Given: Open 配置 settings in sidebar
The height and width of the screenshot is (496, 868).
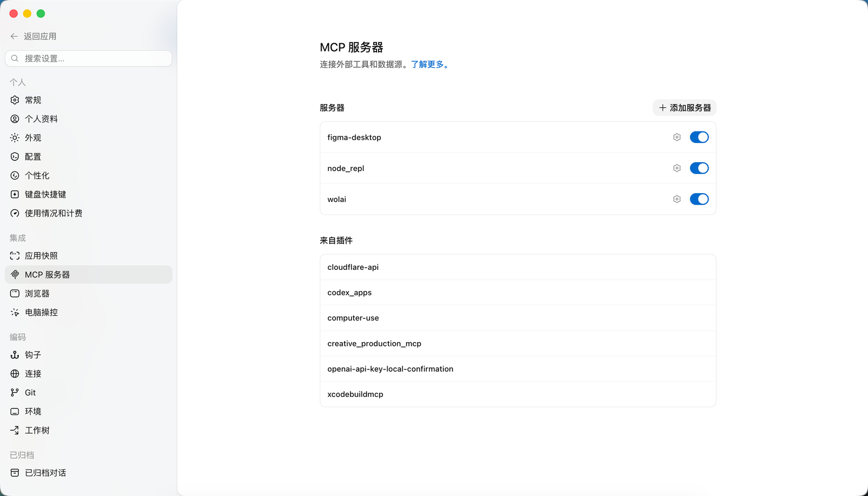Looking at the screenshot, I should 88,157.
